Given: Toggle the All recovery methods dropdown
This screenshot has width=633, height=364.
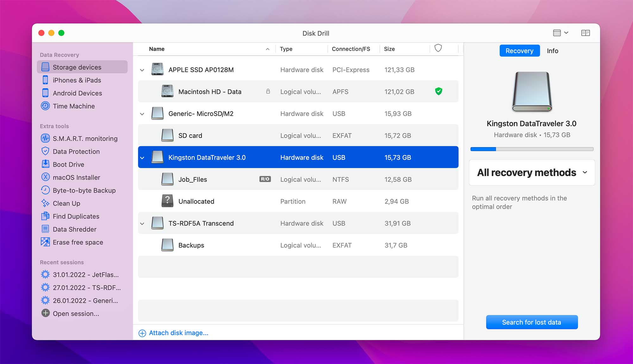Looking at the screenshot, I should [531, 172].
